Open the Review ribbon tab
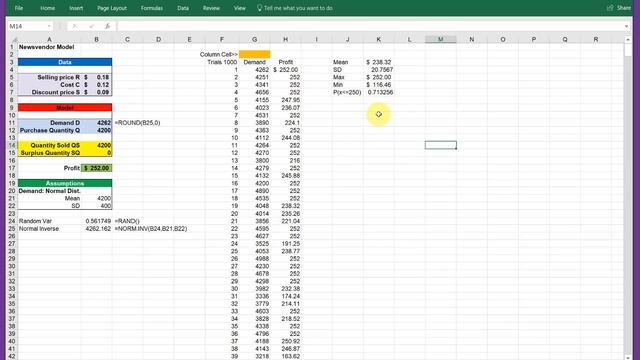This screenshot has height=360, width=640. point(211,8)
